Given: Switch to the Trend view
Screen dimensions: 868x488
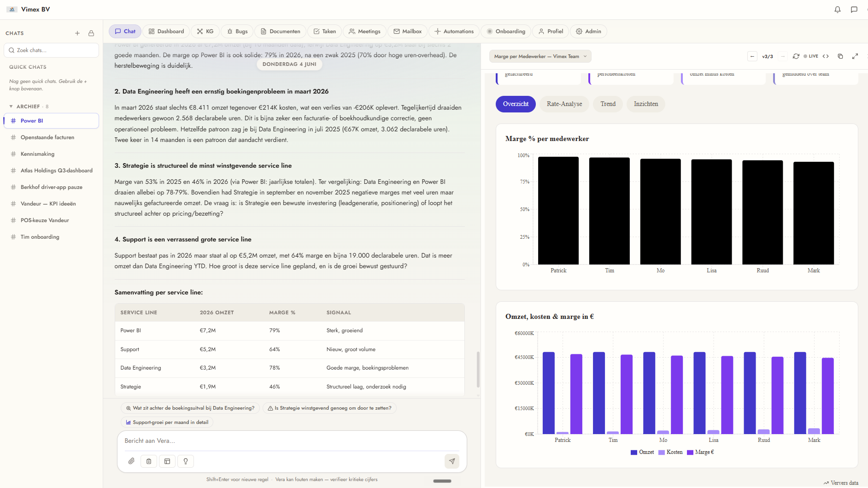Looking at the screenshot, I should coord(608,104).
